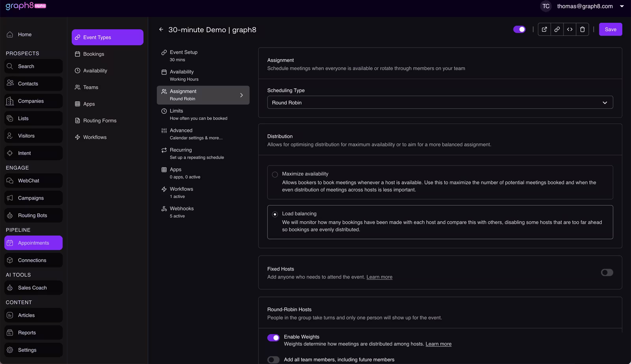Open the Limits section
This screenshot has width=631, height=364.
coord(203,115)
